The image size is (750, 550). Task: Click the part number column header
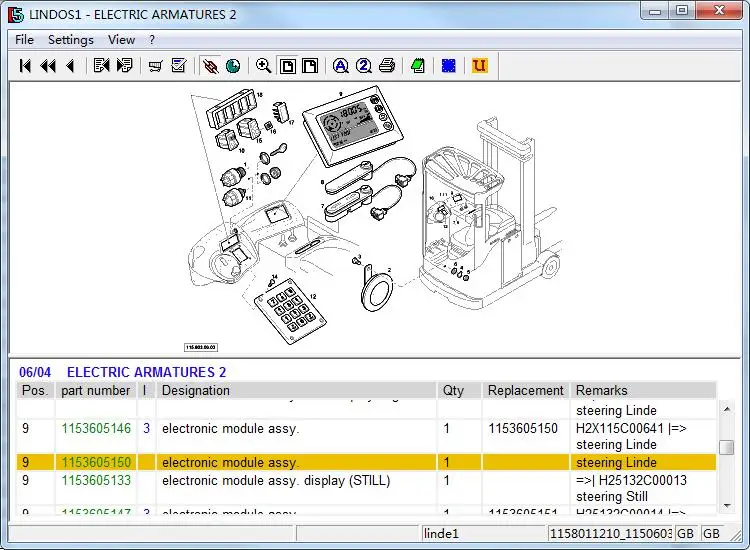click(96, 390)
